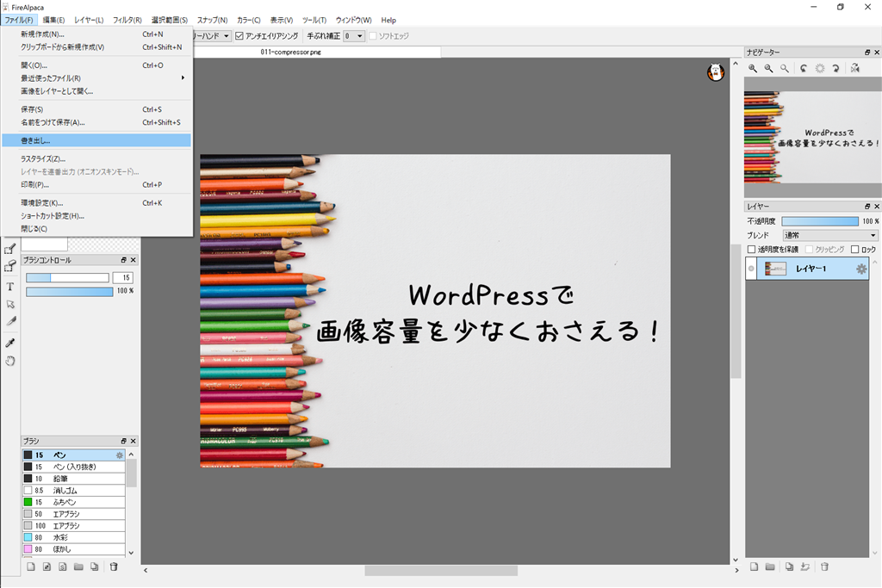882x588 pixels.
Task: Choose 書き出し from the File menu
Action: click(96, 140)
